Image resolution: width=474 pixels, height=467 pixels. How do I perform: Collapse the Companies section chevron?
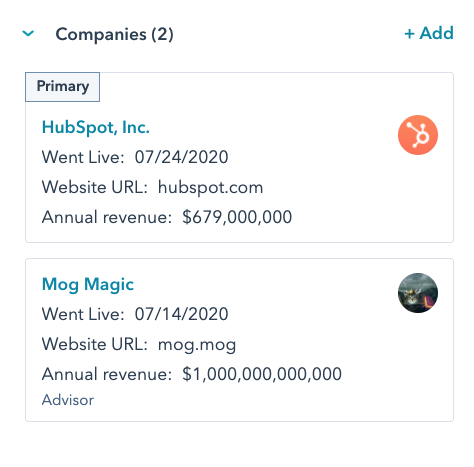click(x=28, y=33)
